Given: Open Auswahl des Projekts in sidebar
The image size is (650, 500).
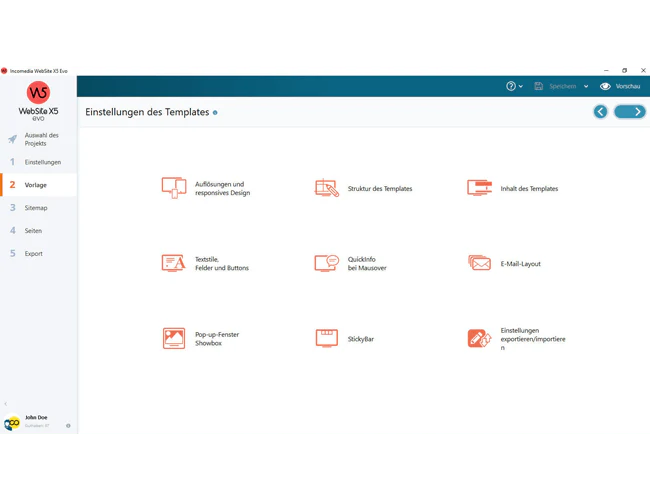Looking at the screenshot, I should (x=38, y=139).
